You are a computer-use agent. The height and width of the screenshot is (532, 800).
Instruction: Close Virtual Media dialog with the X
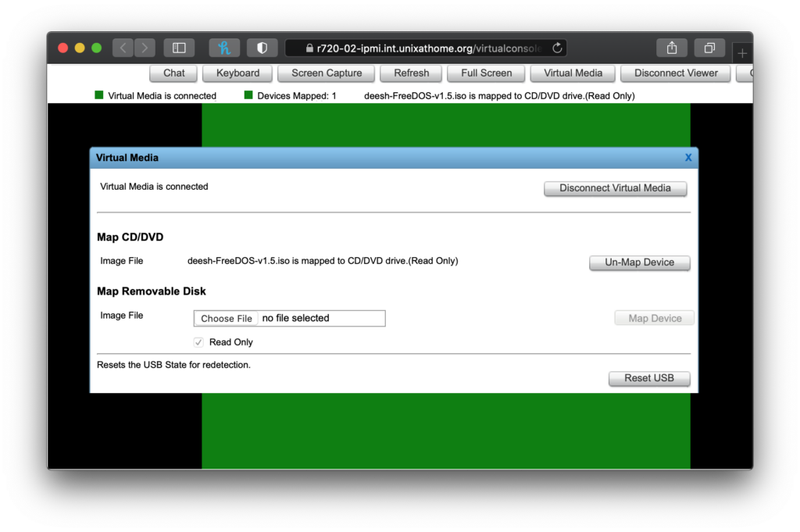688,158
